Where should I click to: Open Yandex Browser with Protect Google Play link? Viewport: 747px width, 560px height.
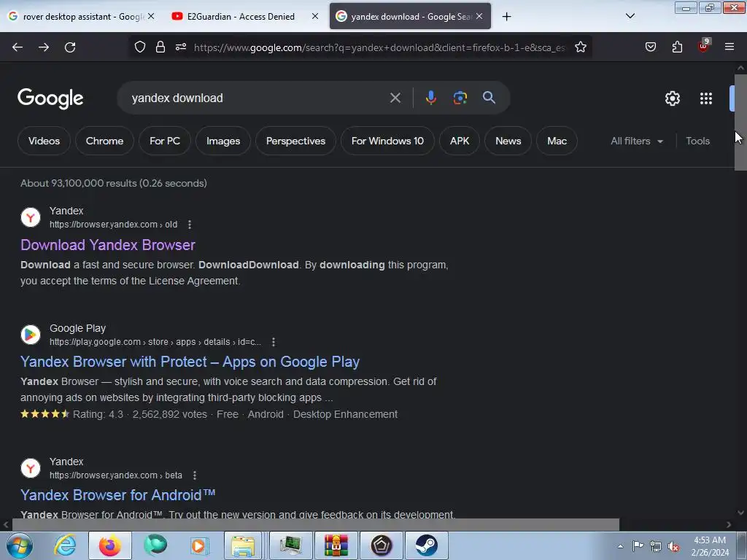[190, 362]
